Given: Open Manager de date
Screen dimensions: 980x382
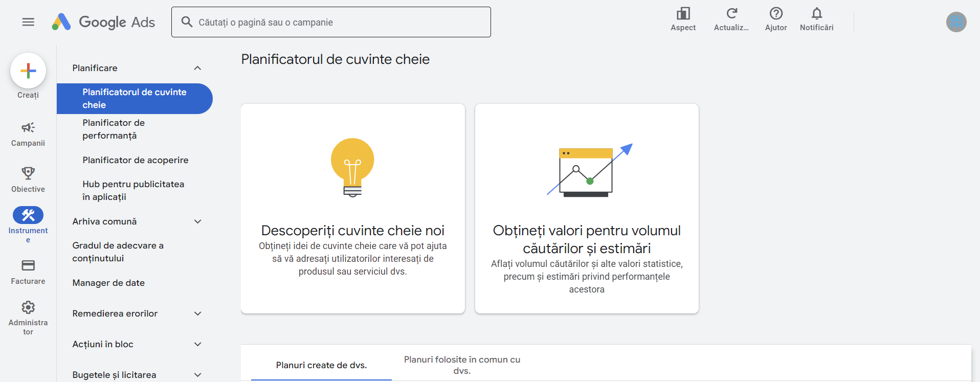Looking at the screenshot, I should pos(135,283).
